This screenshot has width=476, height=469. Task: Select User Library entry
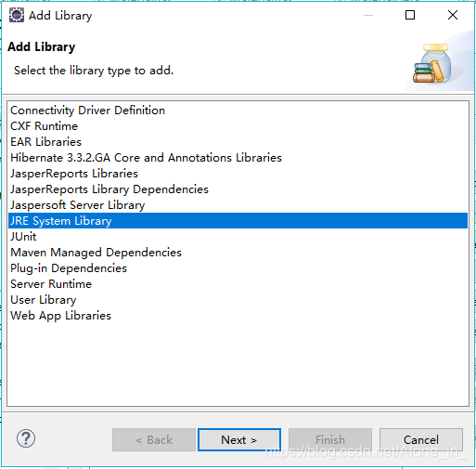(x=238, y=300)
